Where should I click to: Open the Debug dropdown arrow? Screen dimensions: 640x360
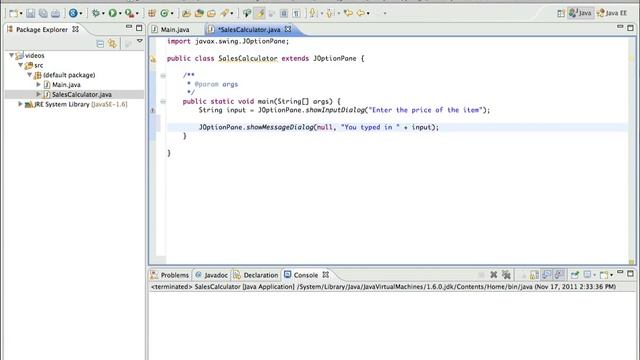pyautogui.click(x=103, y=13)
